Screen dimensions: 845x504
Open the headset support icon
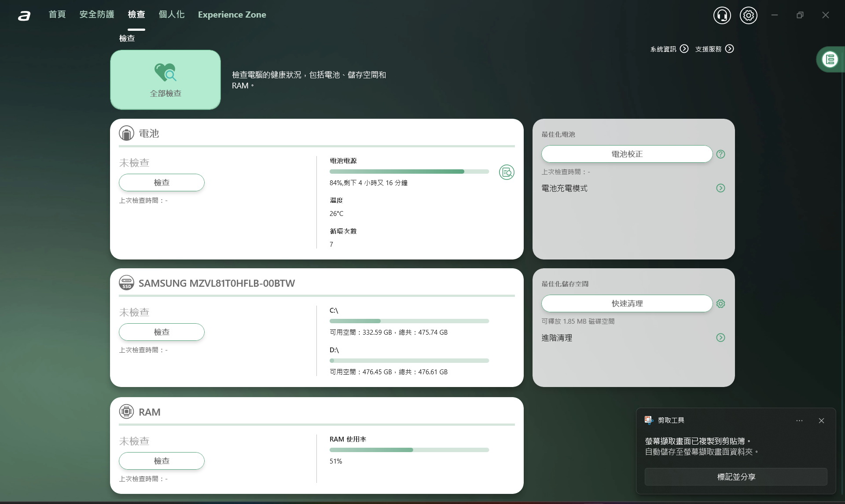click(x=722, y=15)
